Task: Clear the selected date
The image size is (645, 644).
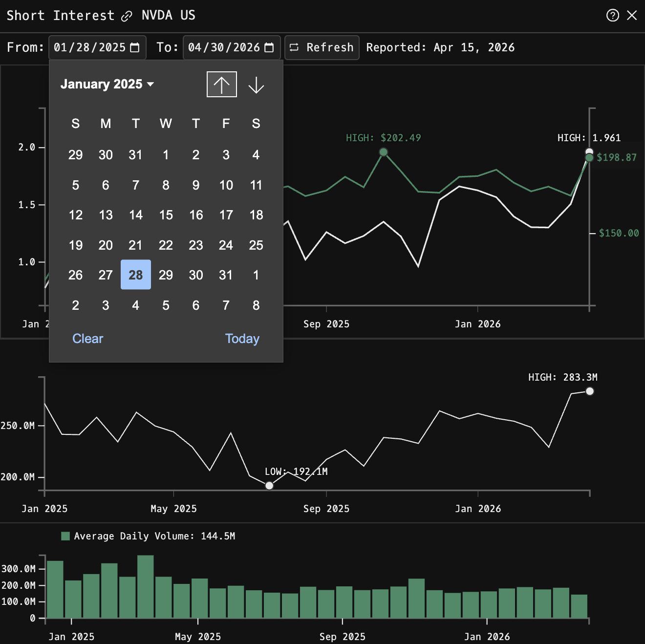Action: tap(88, 339)
